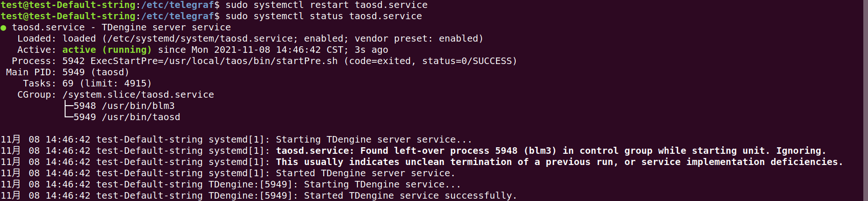
Task: Click the '5948 /usr/bin/blm3' tree entry
Action: (x=124, y=106)
